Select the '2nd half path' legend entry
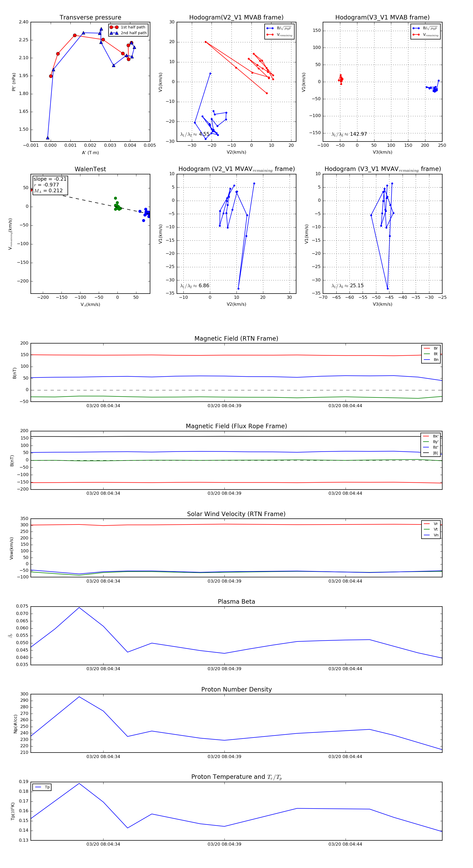This screenshot has height=868, width=473. [x=128, y=33]
